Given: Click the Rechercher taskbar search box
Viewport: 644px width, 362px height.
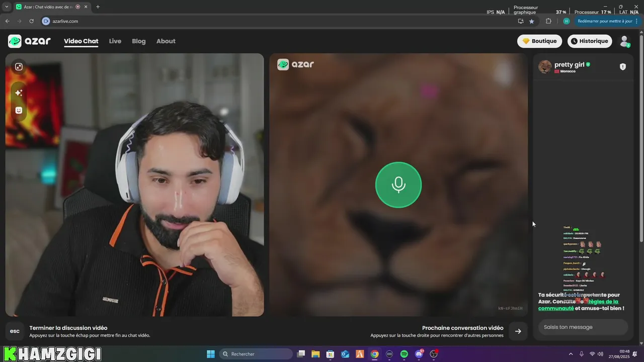Looking at the screenshot, I should coord(256,354).
